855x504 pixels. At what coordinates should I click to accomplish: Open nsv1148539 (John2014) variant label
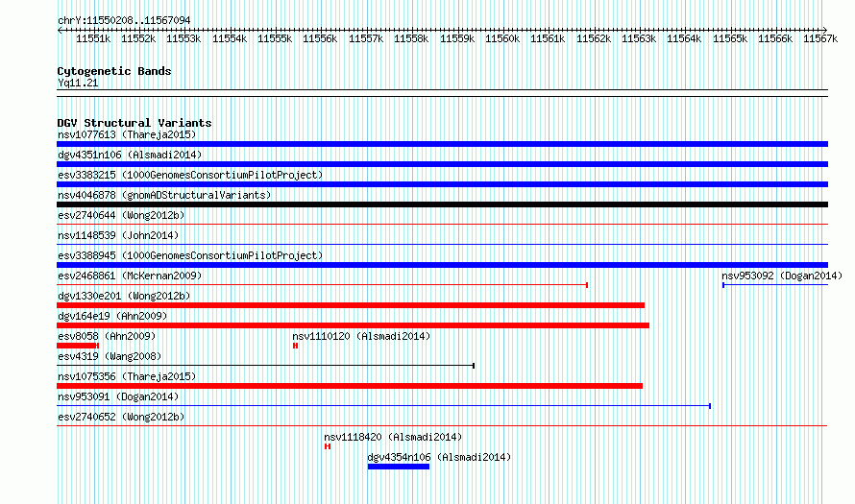point(118,235)
